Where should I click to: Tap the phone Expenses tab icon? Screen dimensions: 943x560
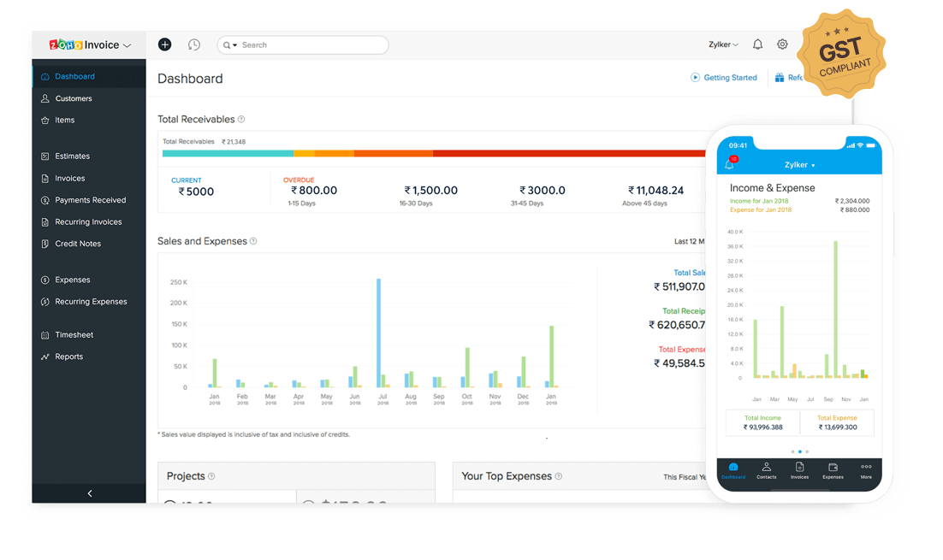833,467
